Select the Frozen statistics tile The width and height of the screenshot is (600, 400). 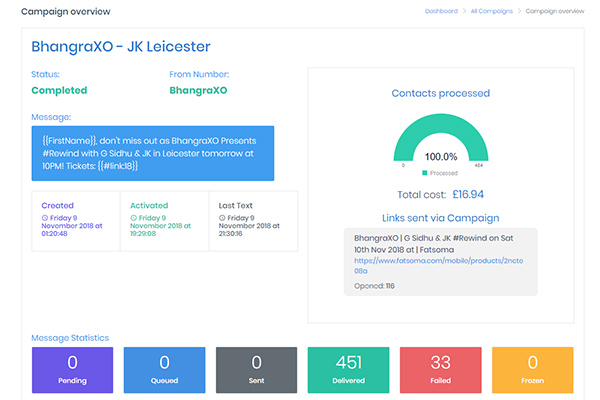532,369
